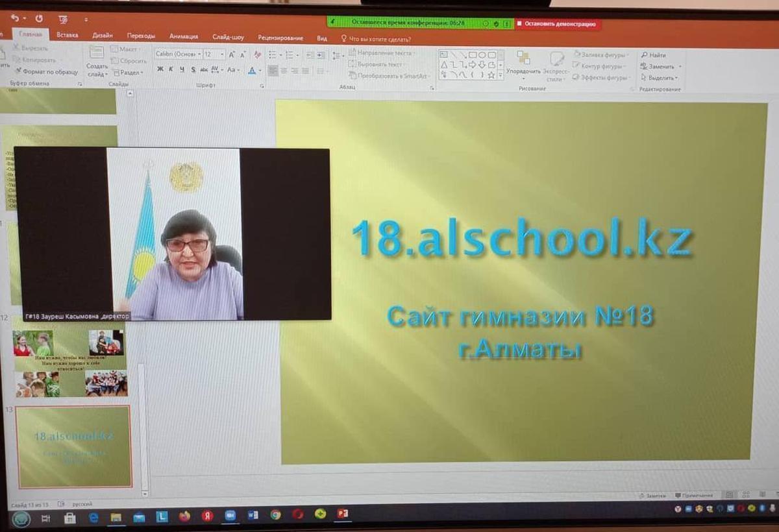Click the increase font size icon
This screenshot has width=779, height=532.
click(x=232, y=54)
